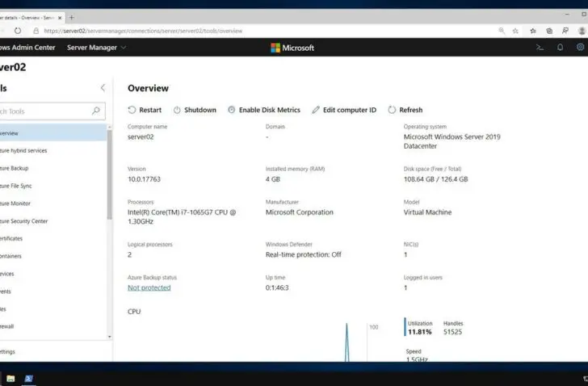This screenshot has height=386, width=588.
Task: Click the Intel Core i7-1065G7 processor text
Action: [x=182, y=216]
